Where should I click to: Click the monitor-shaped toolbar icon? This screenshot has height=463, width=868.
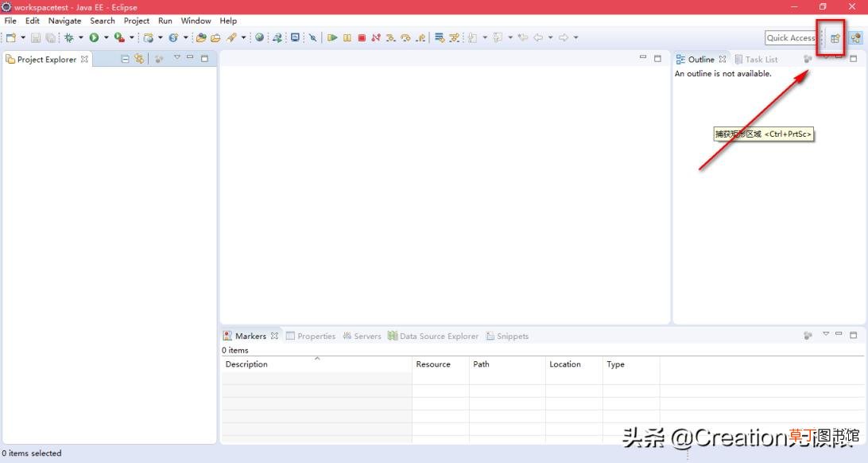(295, 37)
